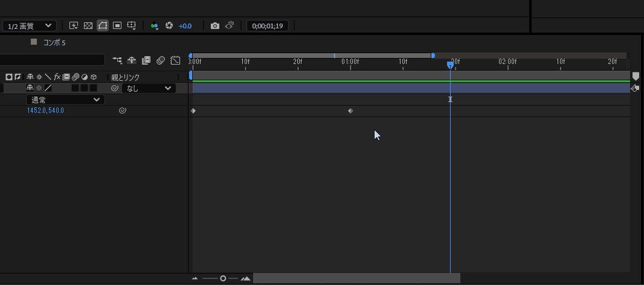Click the alpha/luma matte column header icon
The height and width of the screenshot is (285, 644).
[x=8, y=77]
